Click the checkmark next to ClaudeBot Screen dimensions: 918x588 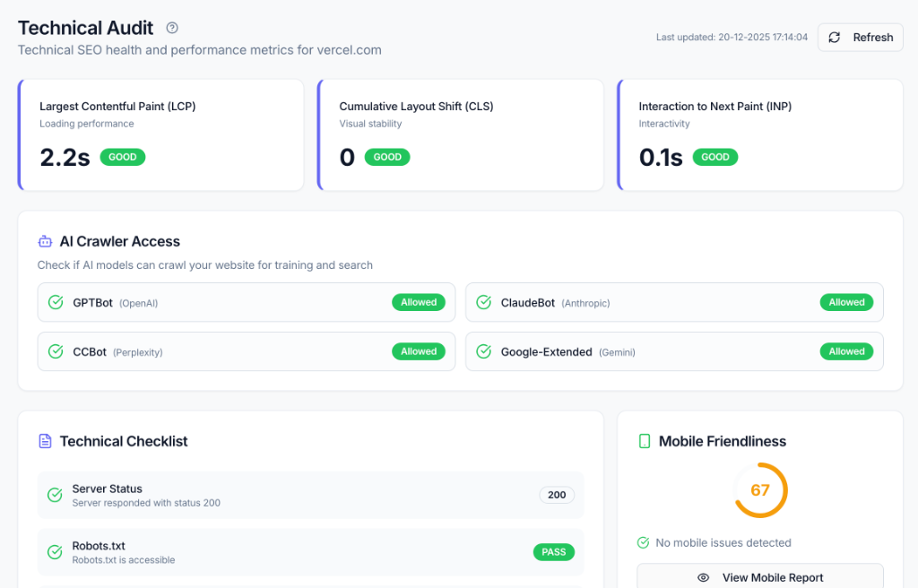(x=482, y=302)
